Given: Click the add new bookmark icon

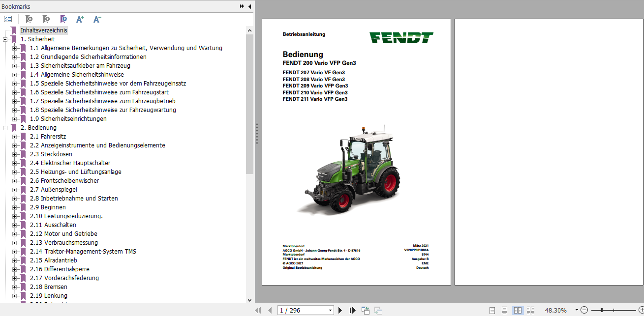Looking at the screenshot, I should [x=46, y=19].
